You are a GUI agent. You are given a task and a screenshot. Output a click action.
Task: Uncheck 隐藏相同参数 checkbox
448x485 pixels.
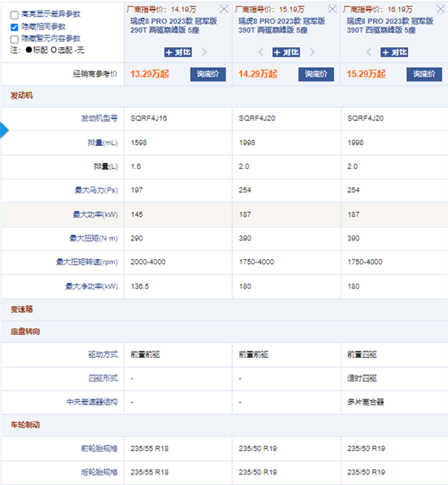[14, 27]
